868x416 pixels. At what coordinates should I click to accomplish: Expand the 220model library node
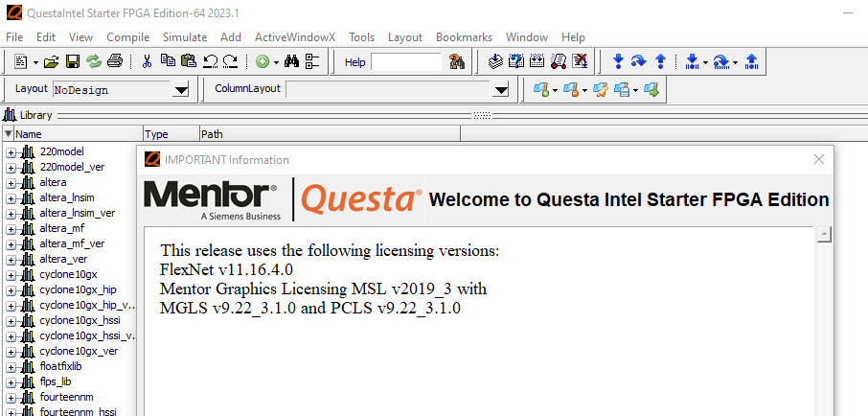point(11,152)
